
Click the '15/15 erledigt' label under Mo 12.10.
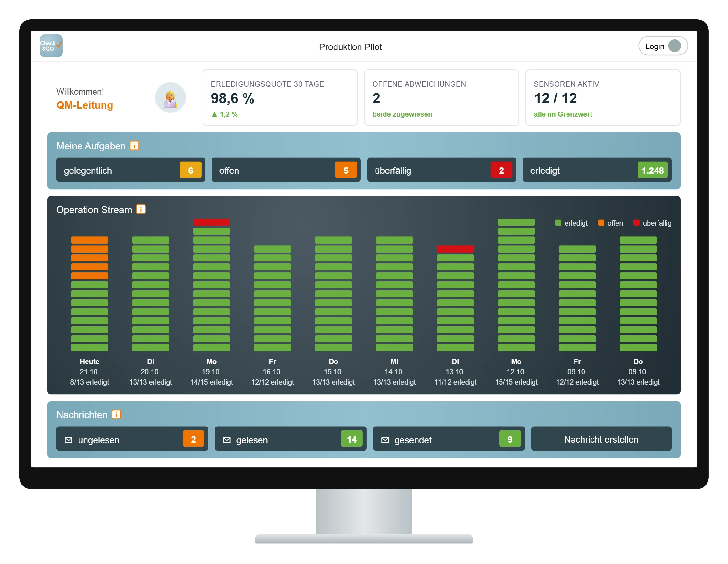[516, 382]
